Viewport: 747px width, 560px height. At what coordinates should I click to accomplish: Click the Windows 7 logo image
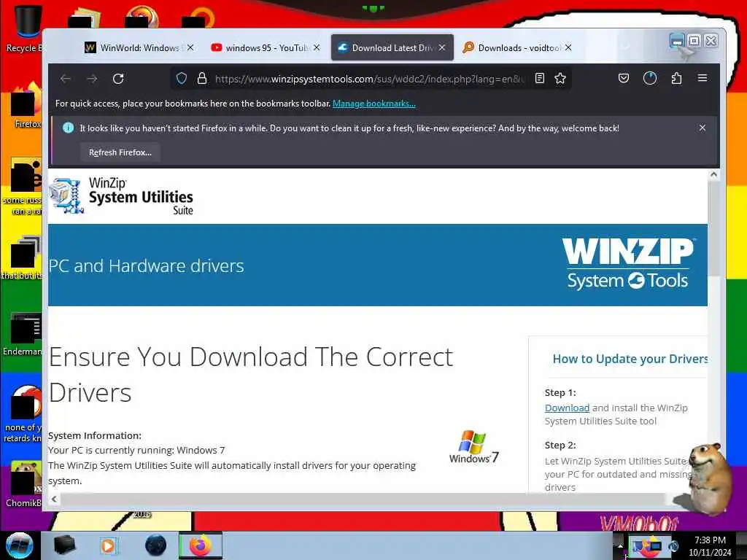(x=474, y=447)
